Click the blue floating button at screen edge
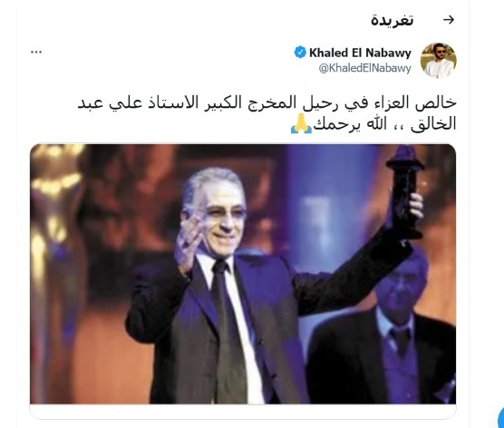 pyautogui.click(x=500, y=418)
